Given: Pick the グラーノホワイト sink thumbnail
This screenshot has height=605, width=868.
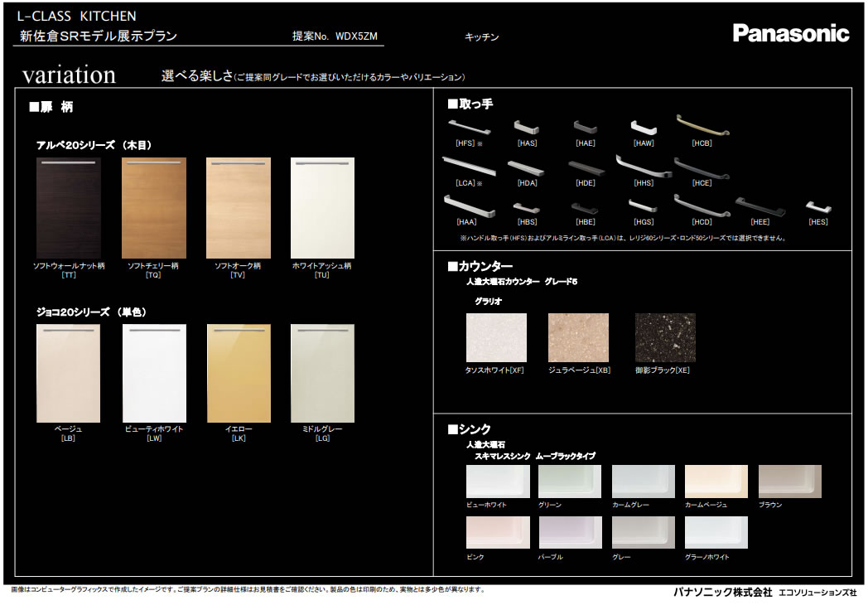Looking at the screenshot, I should pyautogui.click(x=716, y=533).
